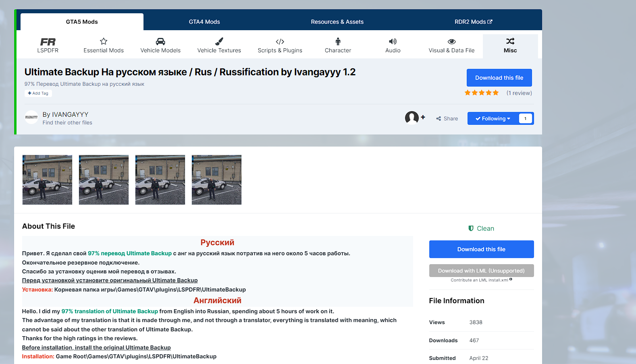Click the Submitted date April 22
The height and width of the screenshot is (364, 636).
point(479,358)
